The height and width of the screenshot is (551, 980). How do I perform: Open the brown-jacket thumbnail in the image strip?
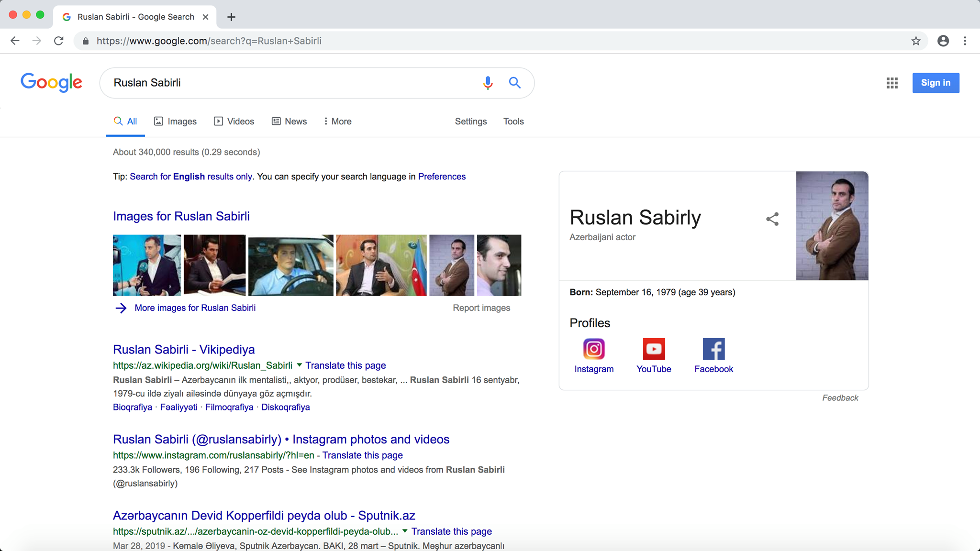click(x=452, y=265)
